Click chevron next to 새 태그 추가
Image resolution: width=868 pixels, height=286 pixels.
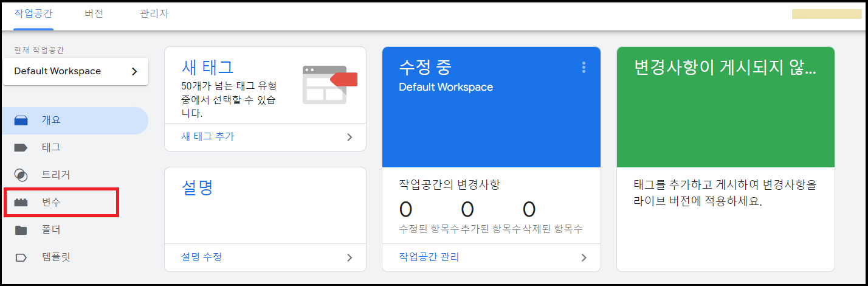click(x=350, y=137)
